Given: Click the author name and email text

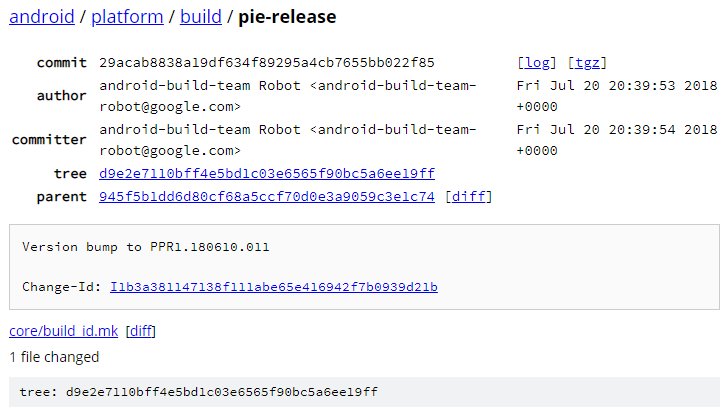Looking at the screenshot, I should click(288, 96).
